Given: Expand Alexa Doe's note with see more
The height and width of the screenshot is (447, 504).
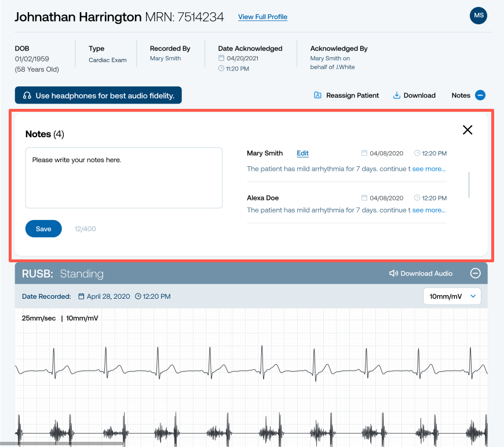Looking at the screenshot, I should (429, 210).
